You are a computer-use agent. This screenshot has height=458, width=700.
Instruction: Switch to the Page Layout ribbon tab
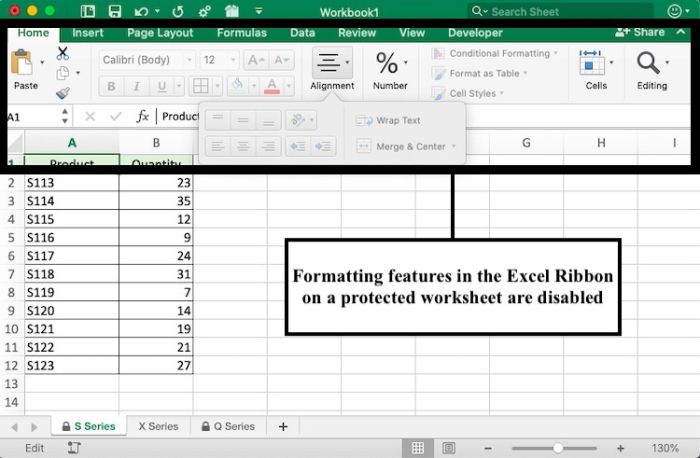click(x=160, y=33)
